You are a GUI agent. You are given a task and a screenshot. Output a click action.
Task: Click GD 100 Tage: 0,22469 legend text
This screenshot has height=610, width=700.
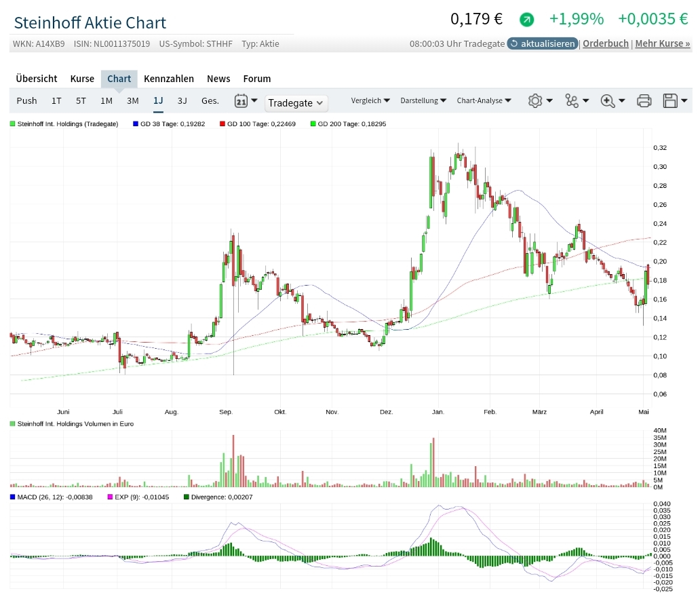point(261,123)
